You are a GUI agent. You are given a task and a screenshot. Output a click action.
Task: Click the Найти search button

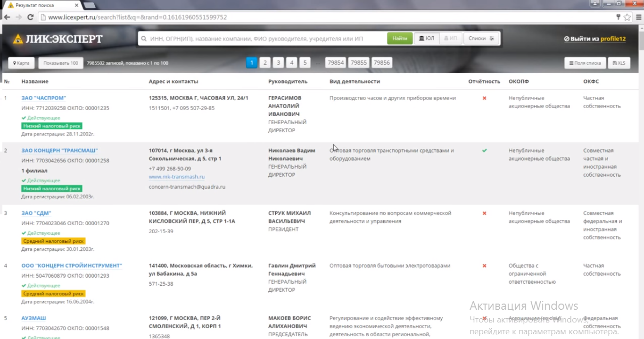point(399,38)
